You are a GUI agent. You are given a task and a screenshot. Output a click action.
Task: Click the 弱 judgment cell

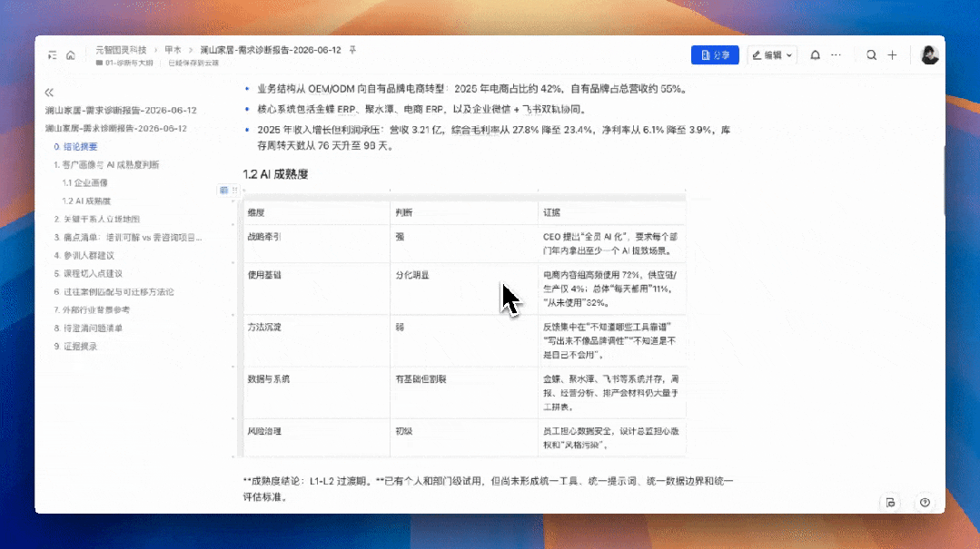coord(464,340)
